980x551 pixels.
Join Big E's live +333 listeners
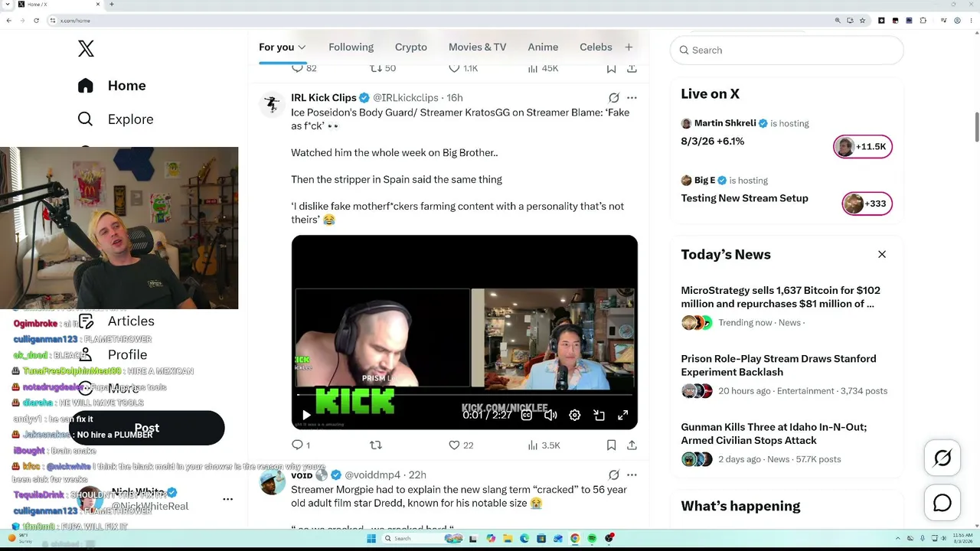[x=867, y=204]
